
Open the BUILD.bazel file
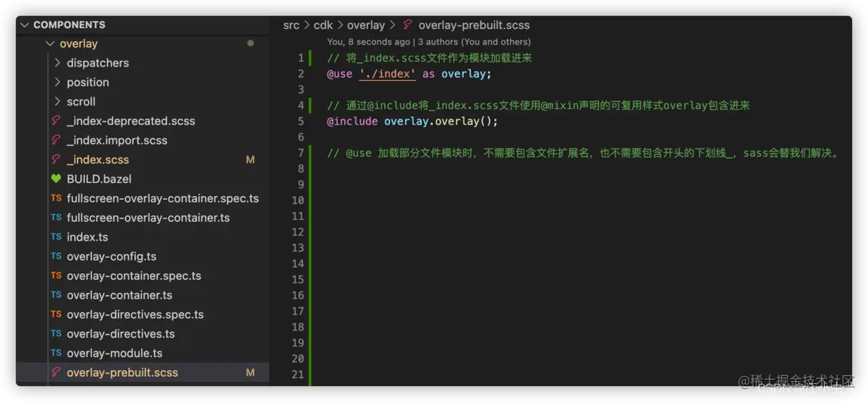pyautogui.click(x=99, y=179)
